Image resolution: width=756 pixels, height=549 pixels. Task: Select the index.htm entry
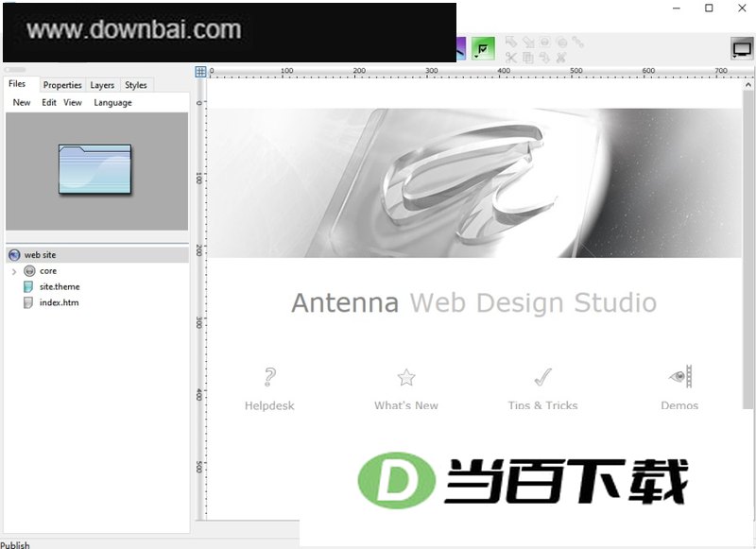coord(59,302)
